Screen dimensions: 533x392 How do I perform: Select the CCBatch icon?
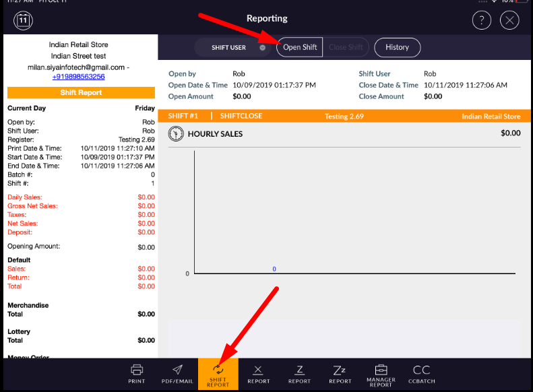421,374
